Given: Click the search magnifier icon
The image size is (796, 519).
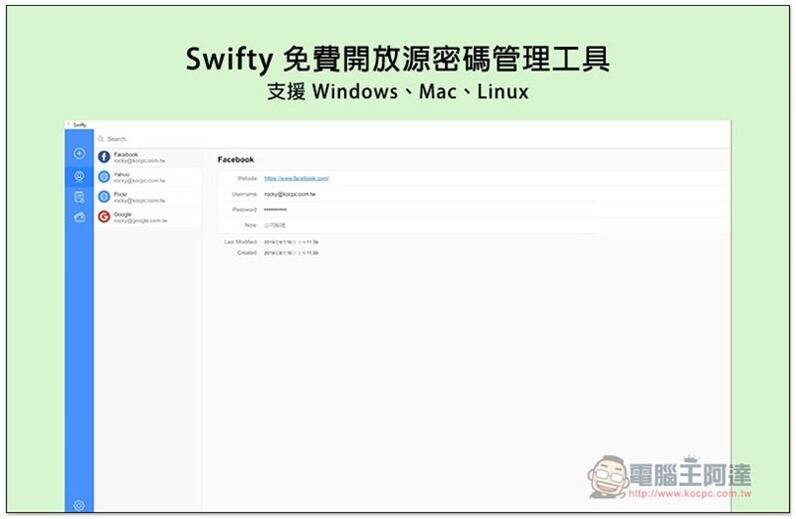Looking at the screenshot, I should point(101,139).
